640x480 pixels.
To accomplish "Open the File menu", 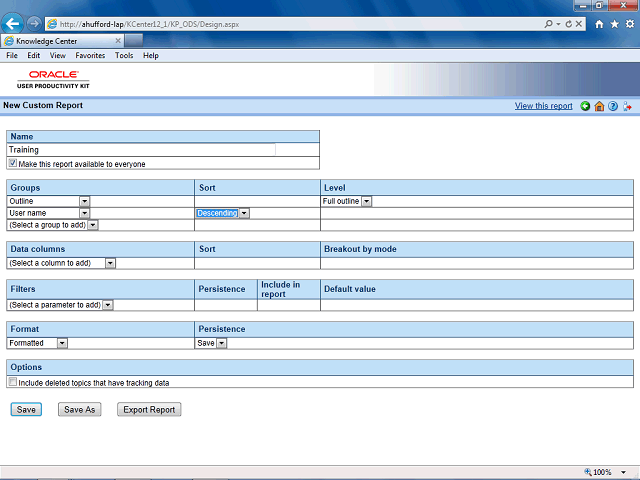I will click(12, 56).
